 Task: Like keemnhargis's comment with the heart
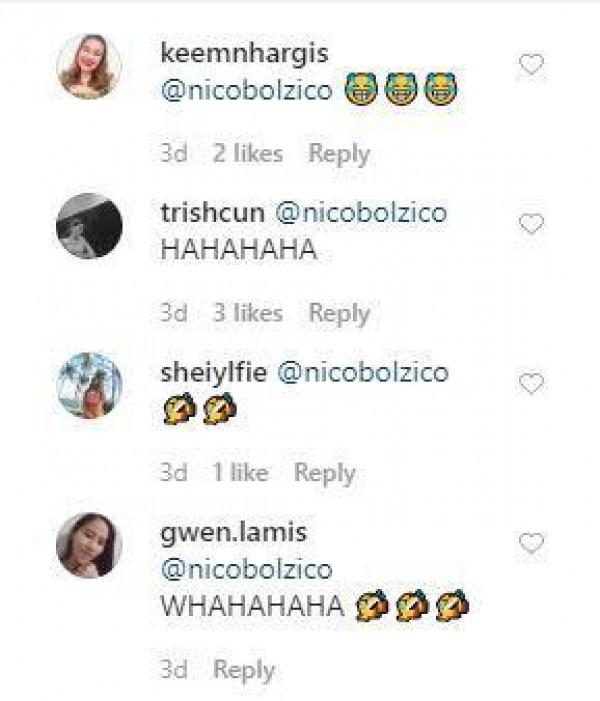click(x=531, y=65)
